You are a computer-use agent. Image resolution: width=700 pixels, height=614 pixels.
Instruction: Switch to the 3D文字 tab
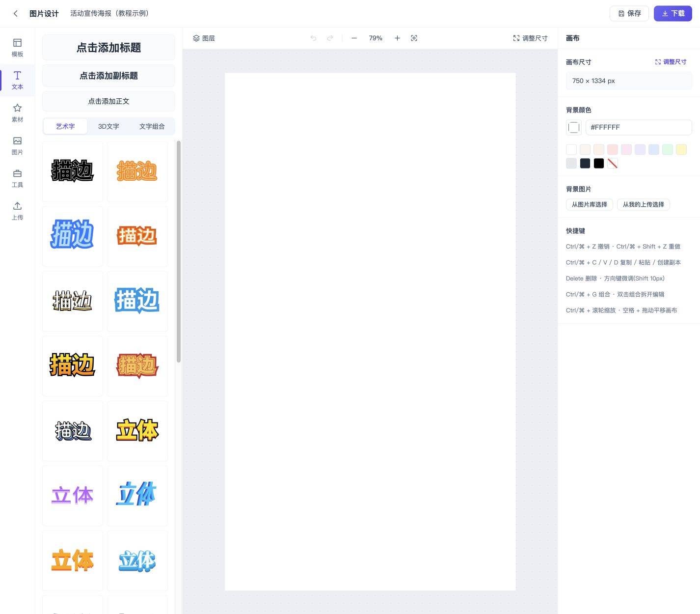tap(108, 126)
